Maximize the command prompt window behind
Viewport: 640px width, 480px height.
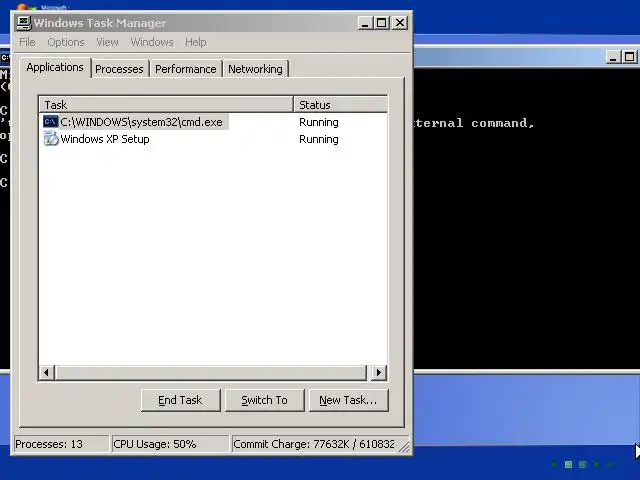pyautogui.click(x=630, y=57)
